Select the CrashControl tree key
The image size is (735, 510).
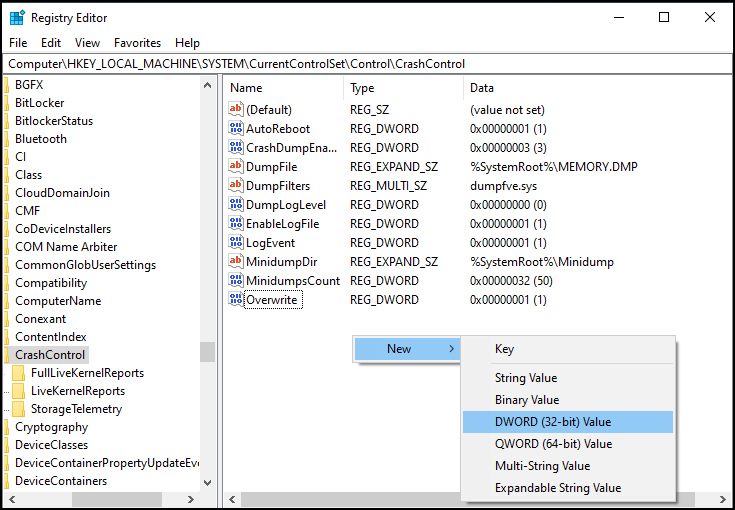click(50, 355)
